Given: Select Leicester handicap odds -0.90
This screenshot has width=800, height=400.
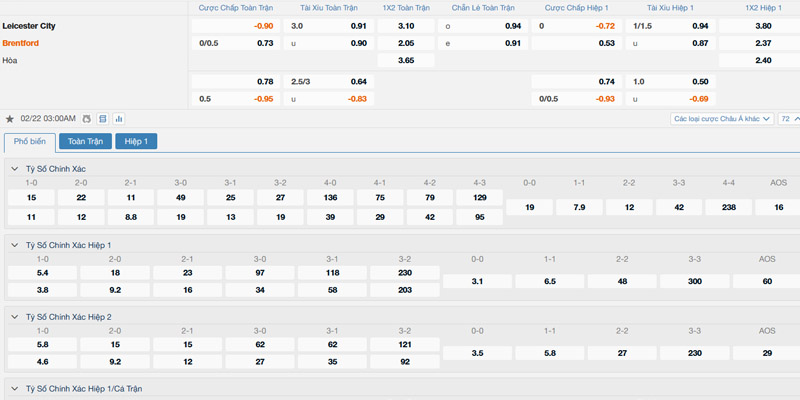Looking at the screenshot, I should [236, 26].
